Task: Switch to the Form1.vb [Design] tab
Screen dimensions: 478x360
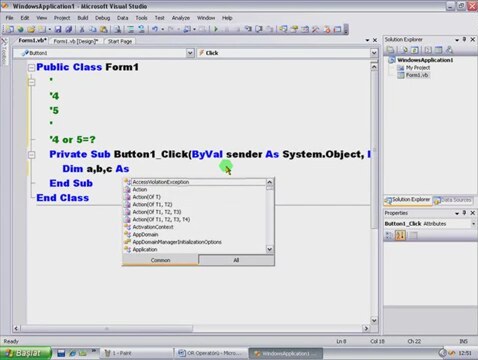Action: point(76,41)
